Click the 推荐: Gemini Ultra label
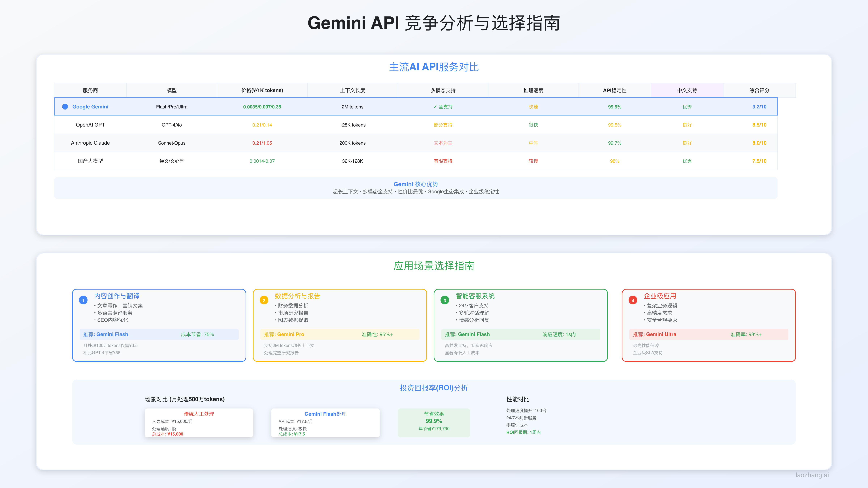 pos(654,334)
